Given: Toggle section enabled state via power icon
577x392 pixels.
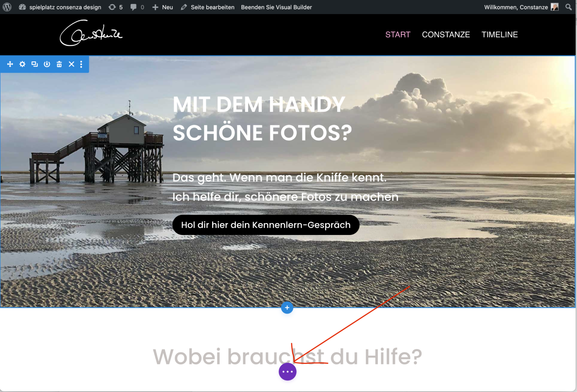Looking at the screenshot, I should pos(47,64).
